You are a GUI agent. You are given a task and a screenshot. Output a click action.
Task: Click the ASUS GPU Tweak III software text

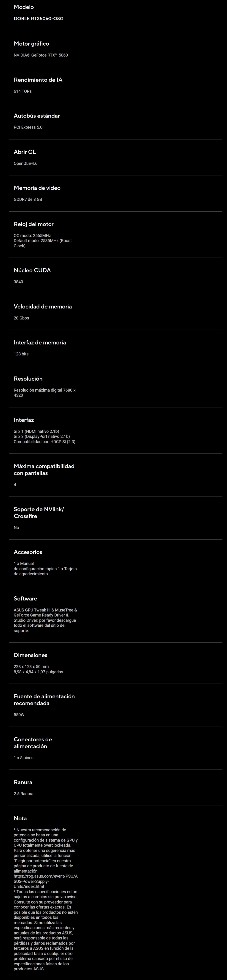coord(45,610)
